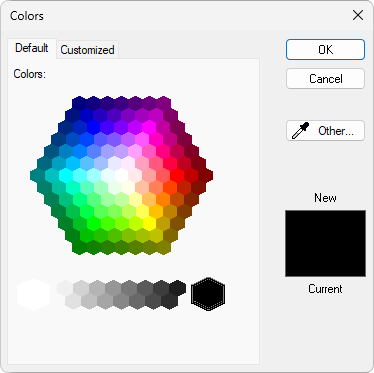Open the Other... eyedropper color picker

coord(325,131)
